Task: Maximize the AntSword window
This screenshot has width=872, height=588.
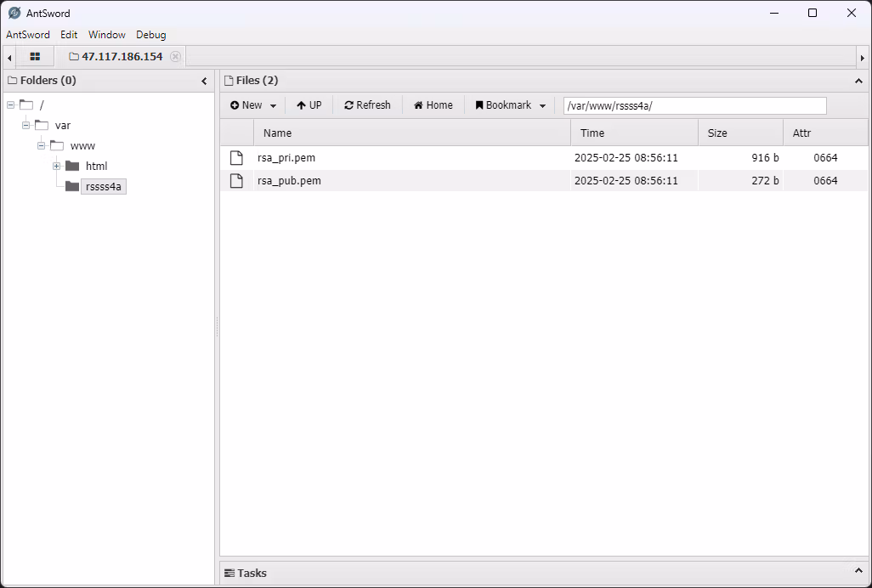Action: point(813,13)
